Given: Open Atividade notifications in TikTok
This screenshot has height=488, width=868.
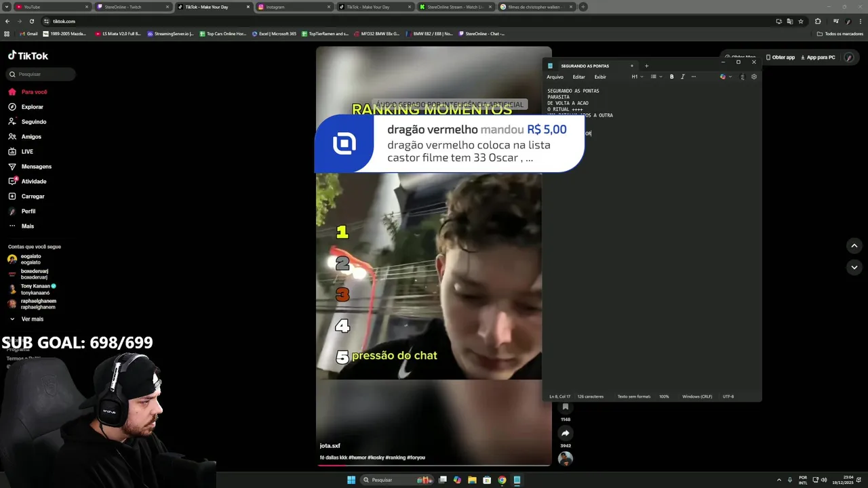Looking at the screenshot, I should pyautogui.click(x=27, y=181).
